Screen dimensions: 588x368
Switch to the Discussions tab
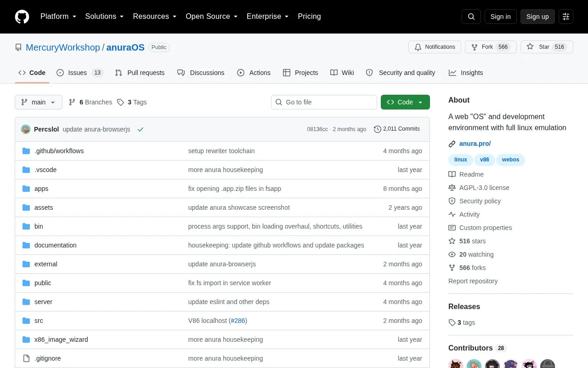click(x=201, y=73)
